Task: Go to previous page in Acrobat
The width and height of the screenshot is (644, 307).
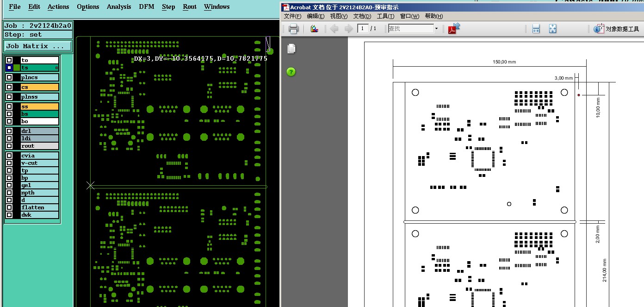Action: pos(334,29)
